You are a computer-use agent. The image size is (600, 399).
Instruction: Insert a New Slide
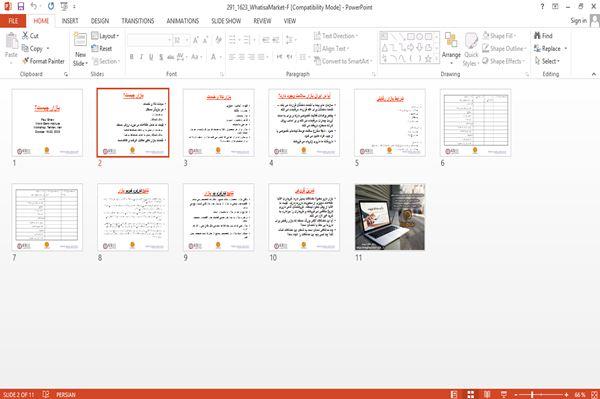[x=80, y=50]
